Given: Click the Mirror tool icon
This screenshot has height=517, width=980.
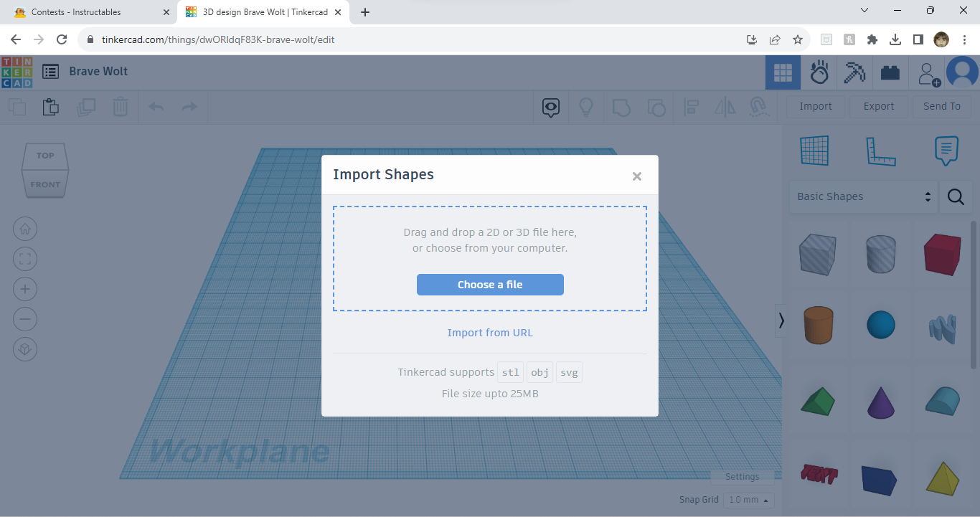Looking at the screenshot, I should point(725,108).
